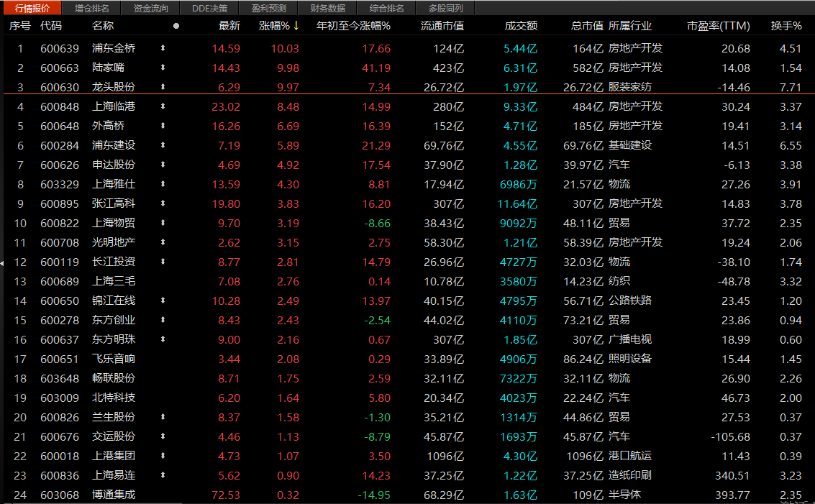Image resolution: width=815 pixels, height=504 pixels.
Task: Click 半导体 industry cell for 博通集成
Action: click(x=624, y=495)
